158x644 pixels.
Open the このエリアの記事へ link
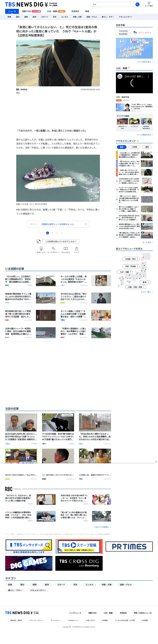[102, 527]
